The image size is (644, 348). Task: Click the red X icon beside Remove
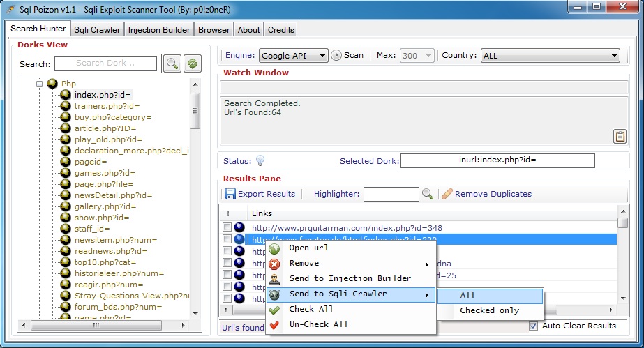tap(274, 264)
